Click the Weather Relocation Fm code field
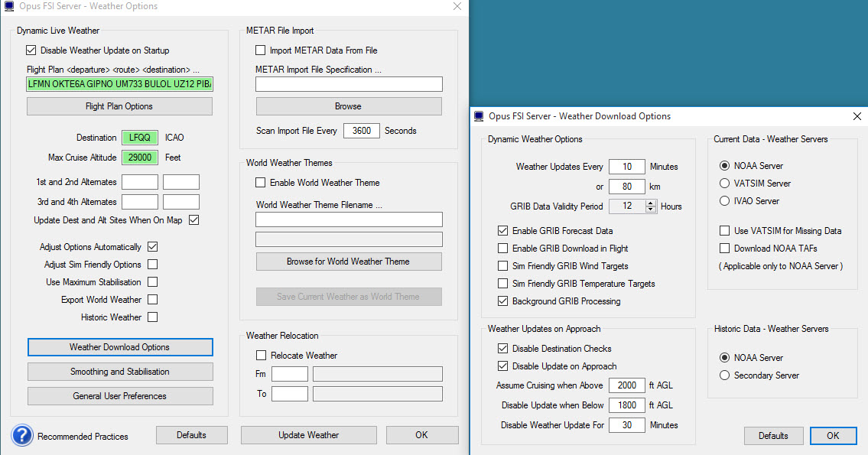This screenshot has height=455, width=868. [290, 374]
